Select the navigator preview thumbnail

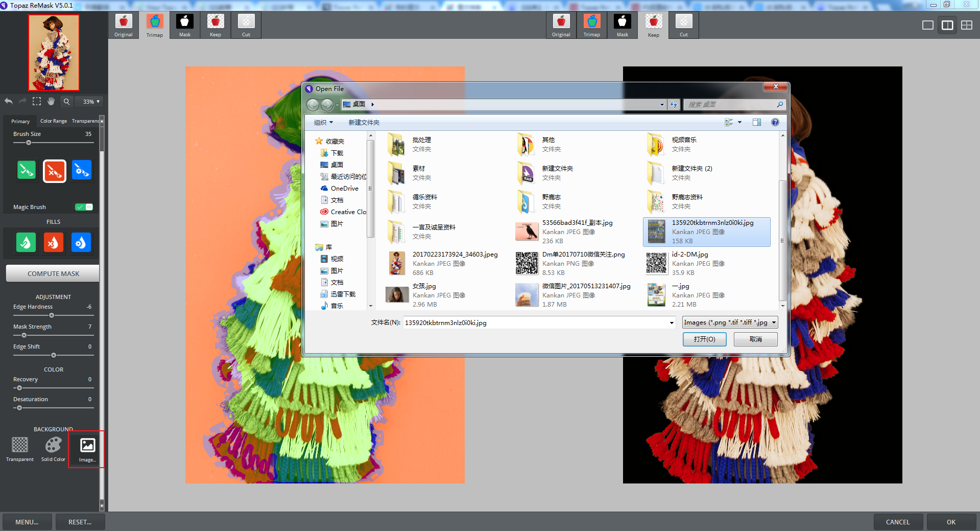(54, 53)
